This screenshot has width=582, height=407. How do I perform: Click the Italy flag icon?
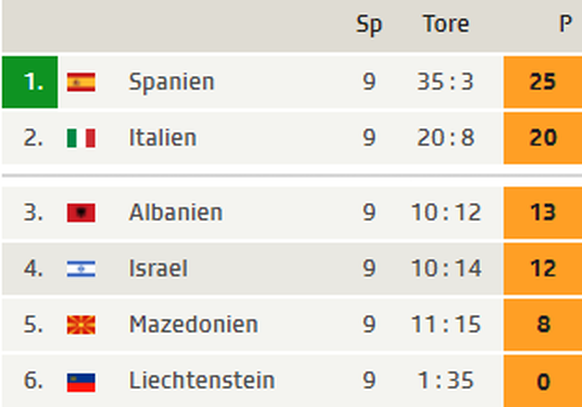tap(81, 138)
